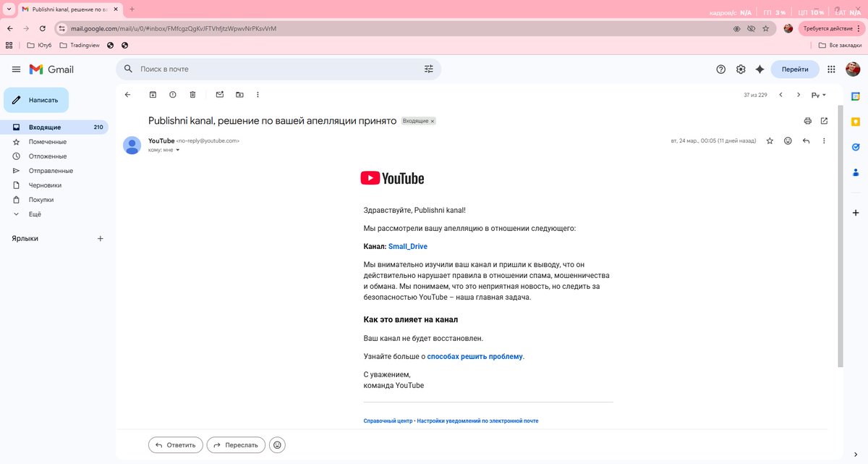Open Gmail support help icon
This screenshot has width=868, height=464.
[x=720, y=69]
